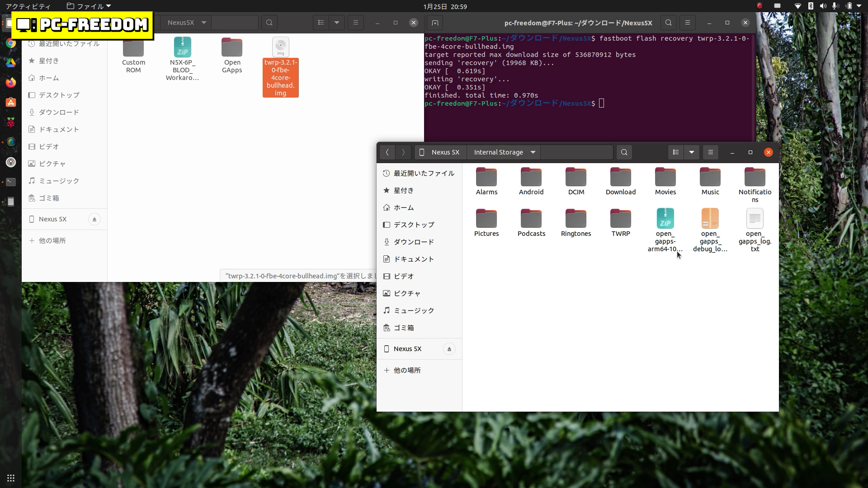Select open_gapps_log.txt text file
Screen dimensions: 868x488
pos(755,219)
